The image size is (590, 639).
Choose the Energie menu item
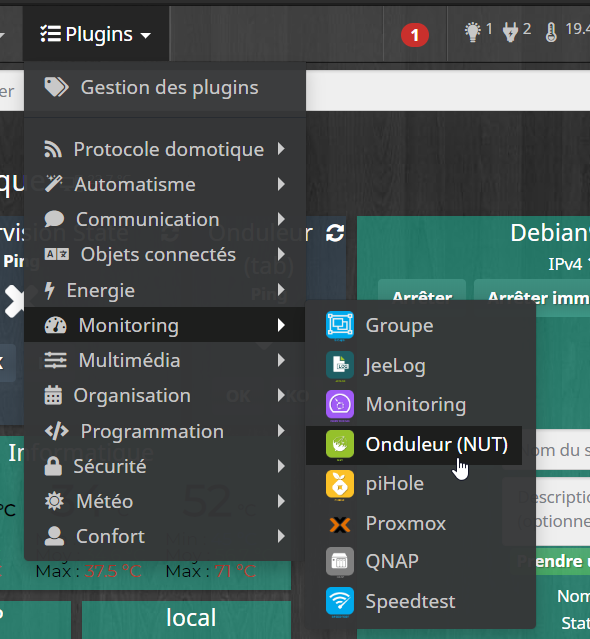(x=165, y=290)
